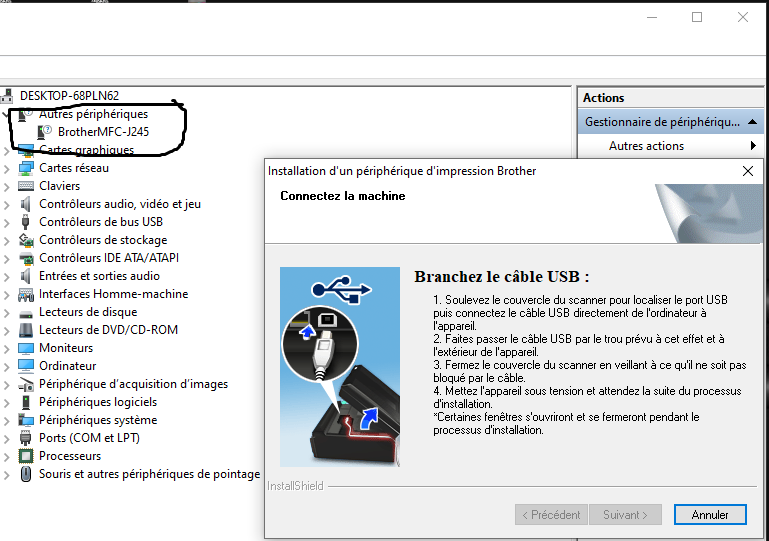Select the Périphériques logiciels category
The height and width of the screenshot is (541, 769).
(98, 402)
